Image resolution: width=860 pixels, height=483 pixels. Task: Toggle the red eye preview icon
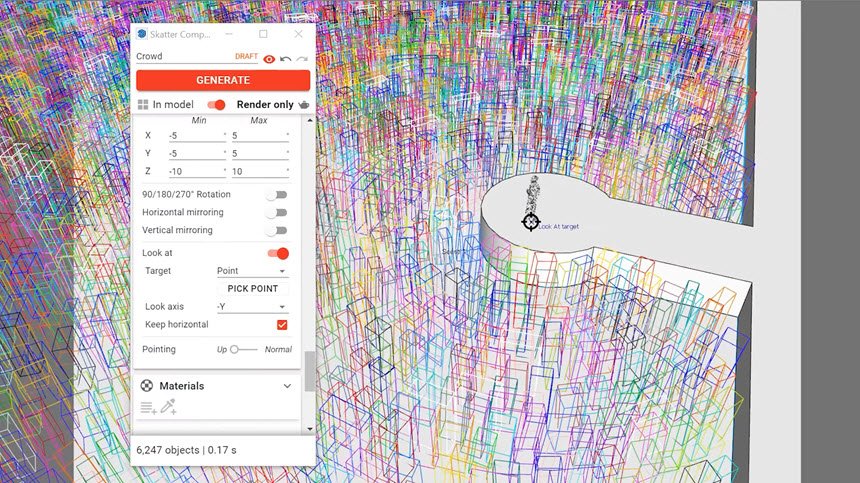coord(269,59)
